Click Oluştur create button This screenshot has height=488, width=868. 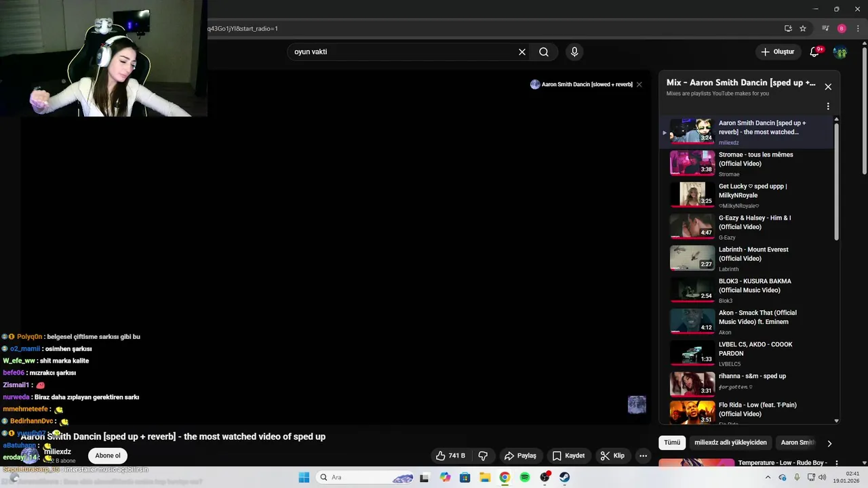coord(777,52)
